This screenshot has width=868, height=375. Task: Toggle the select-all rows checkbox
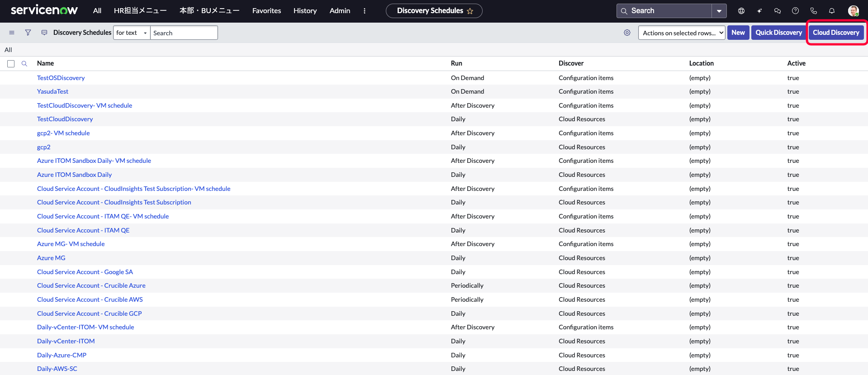pyautogui.click(x=11, y=64)
